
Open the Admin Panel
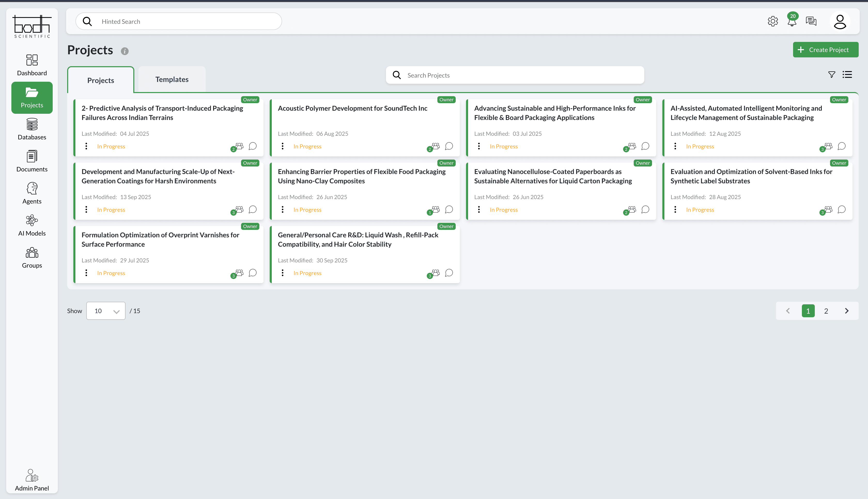[32, 479]
